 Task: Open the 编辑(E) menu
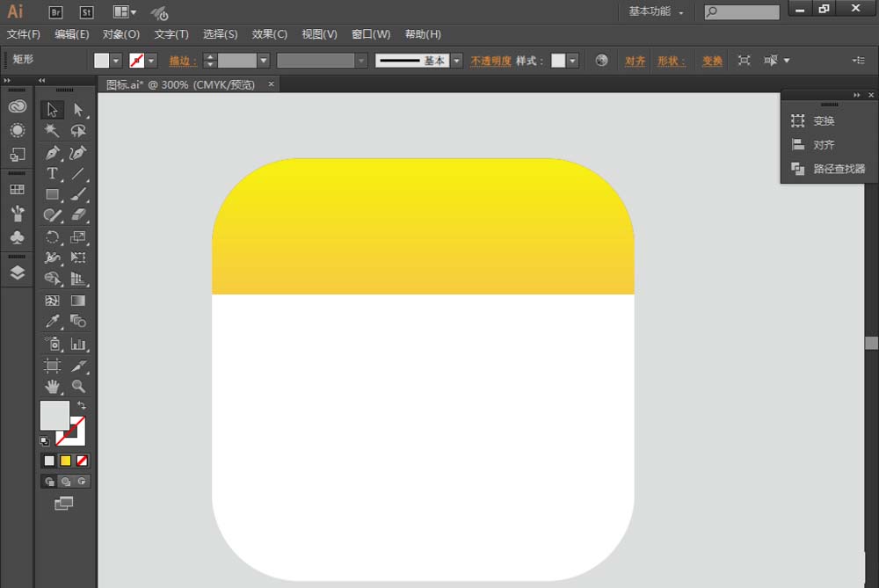[x=72, y=34]
